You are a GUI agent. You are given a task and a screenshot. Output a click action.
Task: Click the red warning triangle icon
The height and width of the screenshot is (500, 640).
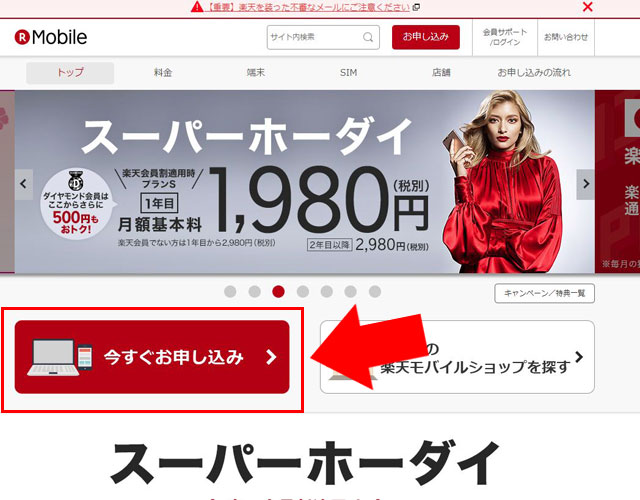[197, 7]
